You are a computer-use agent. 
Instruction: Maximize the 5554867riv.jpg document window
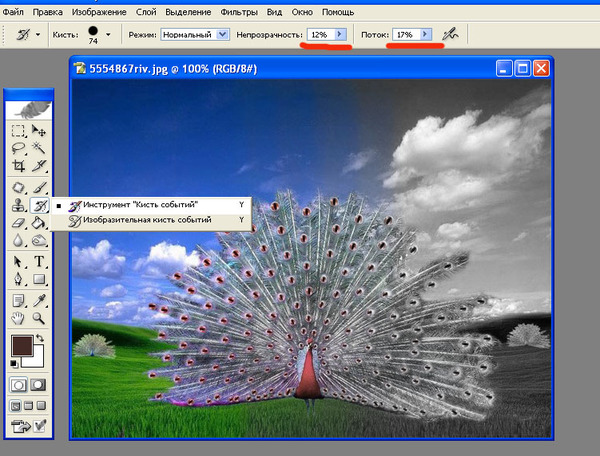[x=522, y=69]
